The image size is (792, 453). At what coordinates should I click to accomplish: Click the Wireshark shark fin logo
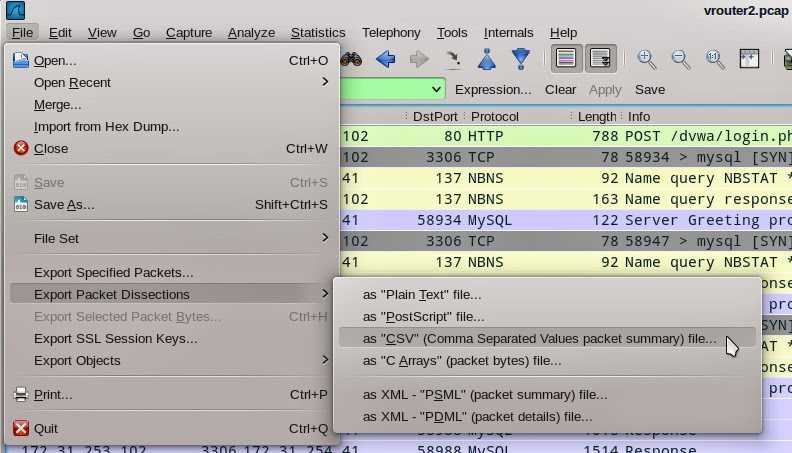tap(15, 11)
